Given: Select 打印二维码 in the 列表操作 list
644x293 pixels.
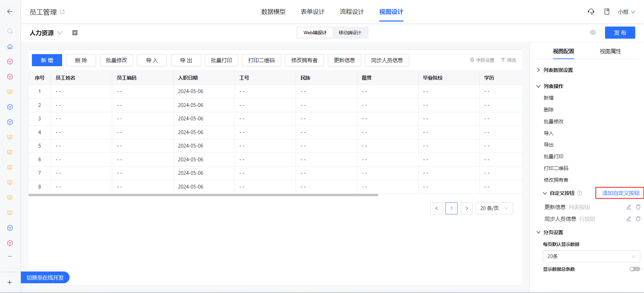Looking at the screenshot, I should click(556, 168).
